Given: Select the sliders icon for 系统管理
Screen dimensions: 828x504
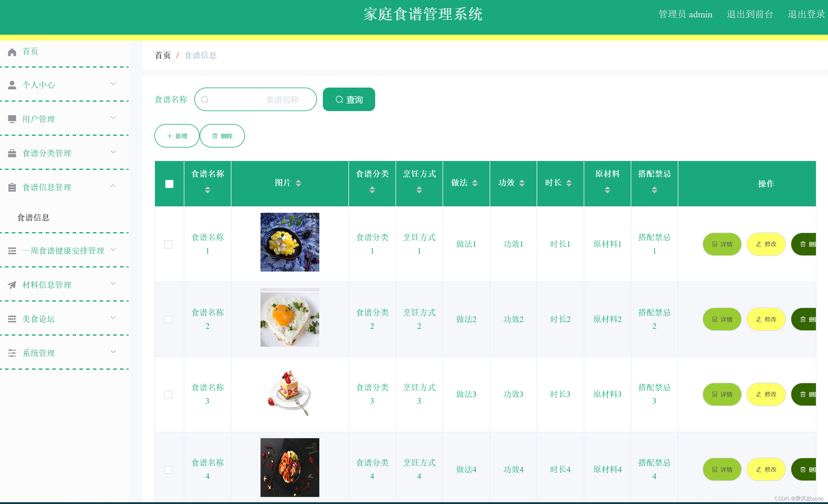Looking at the screenshot, I should click(x=12, y=353).
